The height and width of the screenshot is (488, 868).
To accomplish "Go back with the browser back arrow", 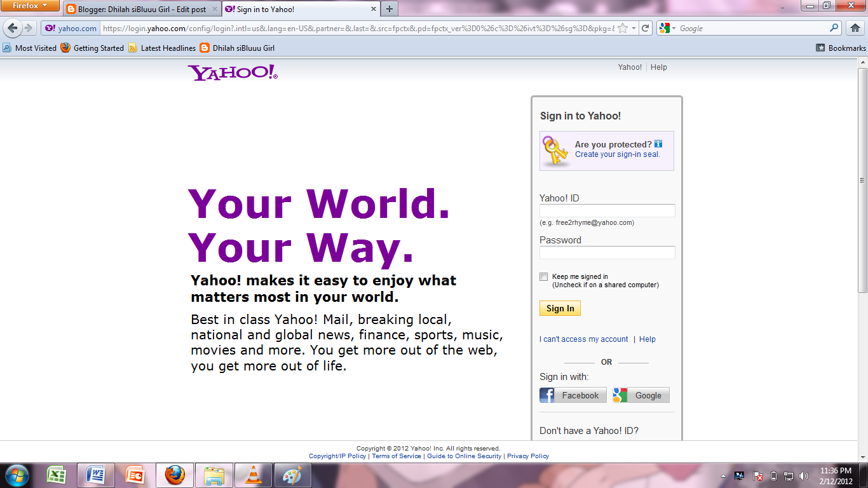I will [12, 28].
